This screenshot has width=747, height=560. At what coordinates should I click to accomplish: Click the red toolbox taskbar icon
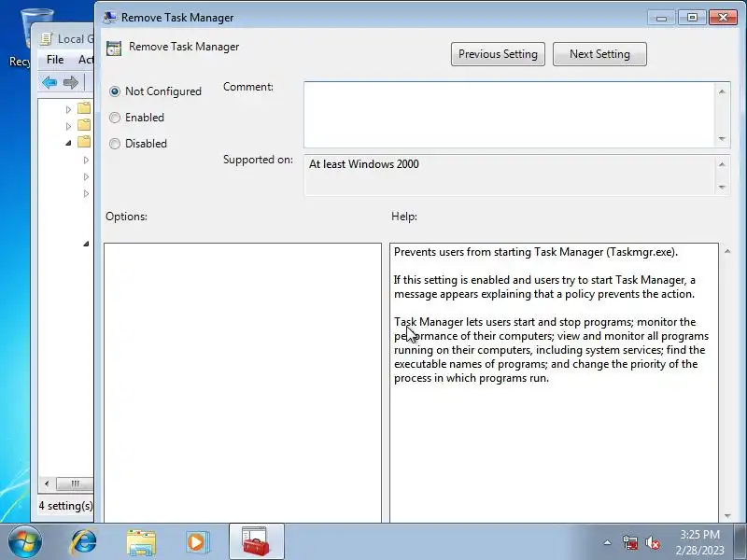[256, 542]
